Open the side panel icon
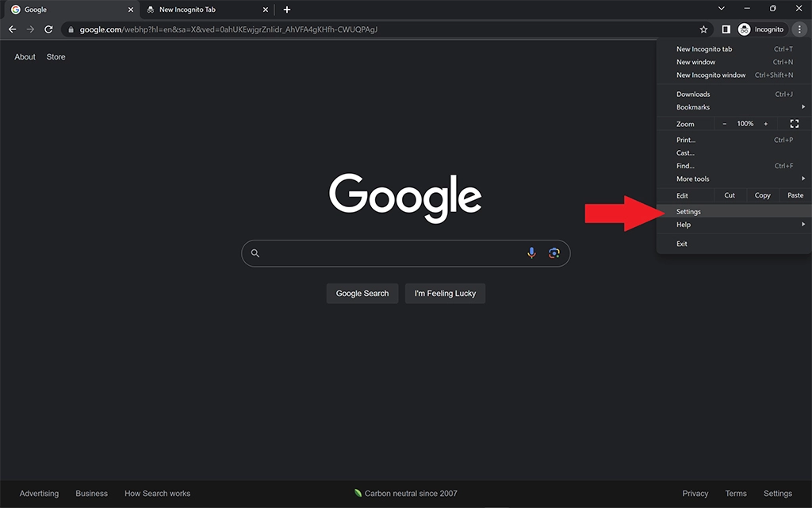Image resolution: width=812 pixels, height=508 pixels. pyautogui.click(x=726, y=29)
